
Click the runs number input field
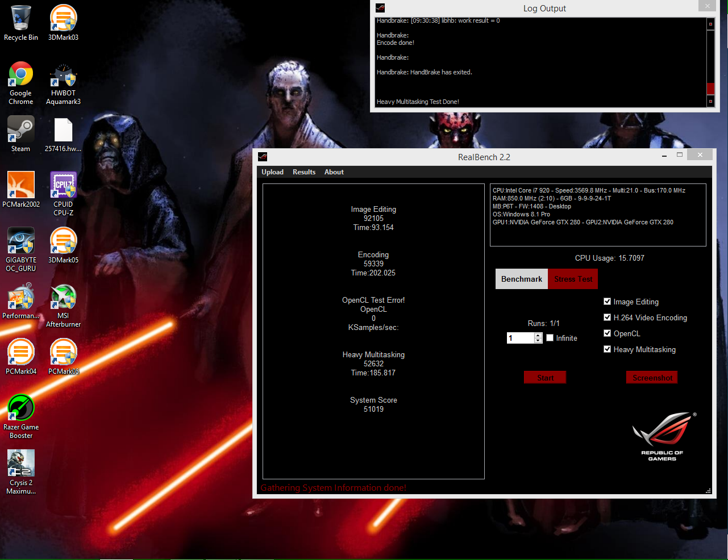point(521,338)
